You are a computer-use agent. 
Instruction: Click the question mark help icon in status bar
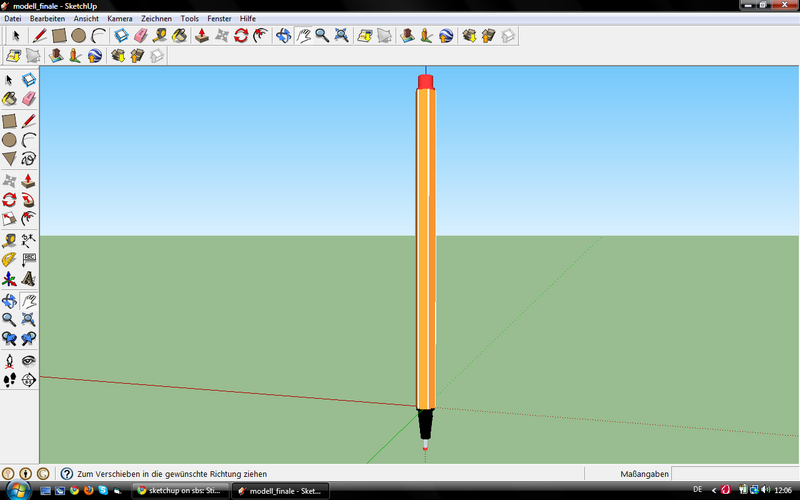point(67,473)
